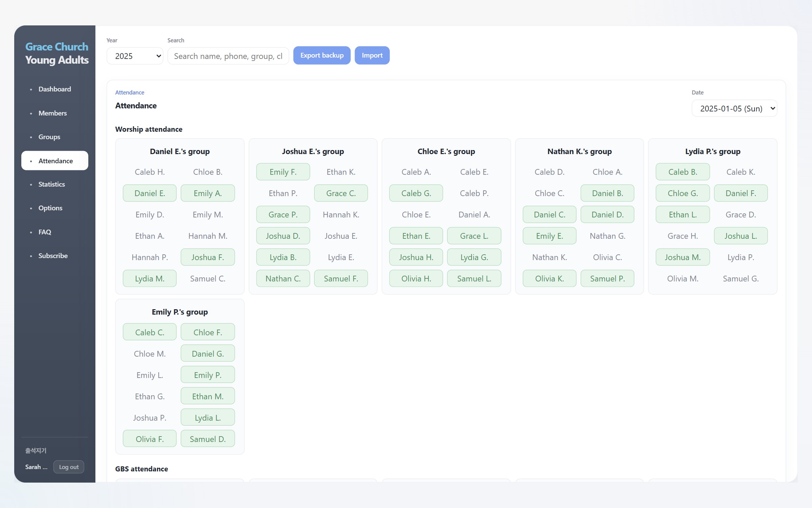Viewport: 812px width, 508px height.
Task: Toggle Caleb C. in Emily P.'s group
Action: click(150, 333)
